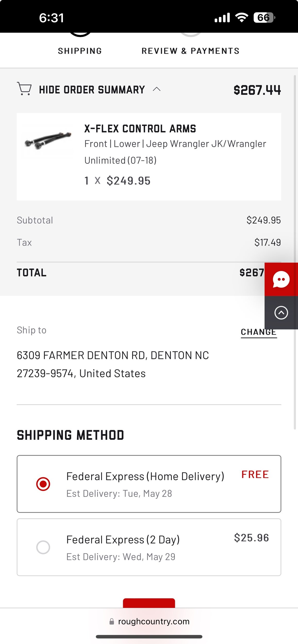Go to Review & Payments step
This screenshot has height=644, width=298.
191,51
